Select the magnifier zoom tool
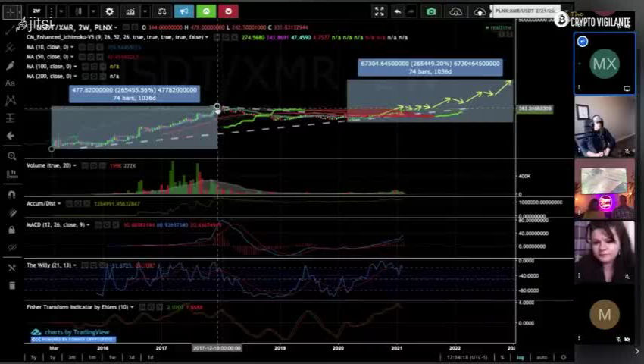 (x=11, y=156)
